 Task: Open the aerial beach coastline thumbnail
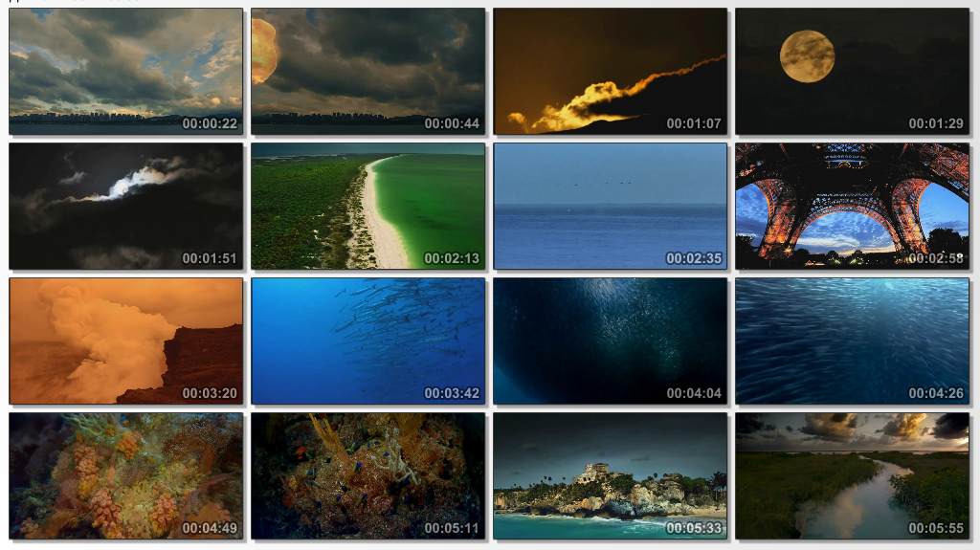[x=368, y=206]
